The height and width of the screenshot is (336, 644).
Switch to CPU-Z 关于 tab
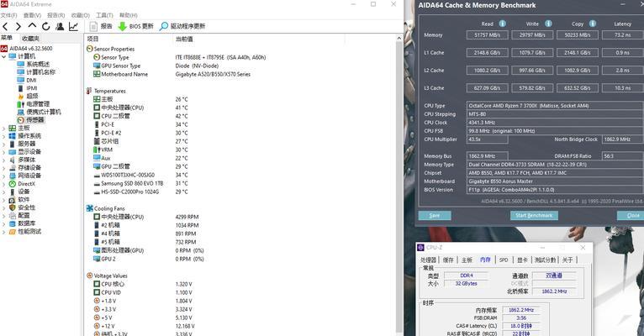click(567, 260)
